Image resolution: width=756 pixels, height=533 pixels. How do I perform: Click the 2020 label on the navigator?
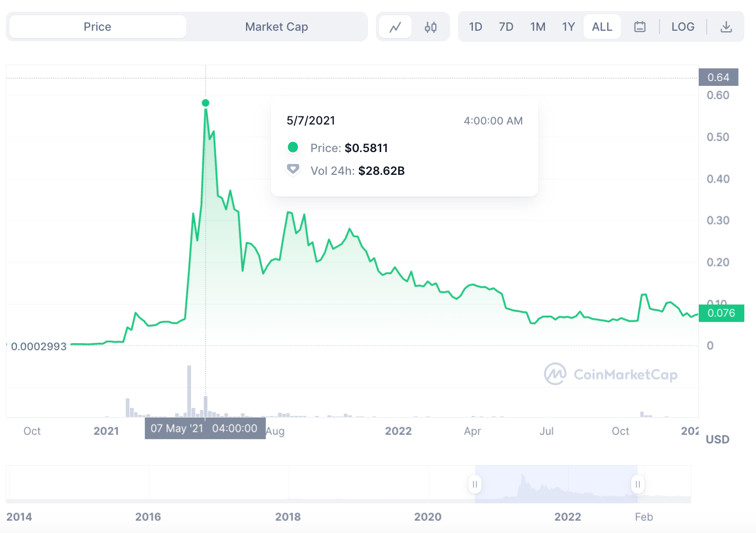click(x=427, y=517)
